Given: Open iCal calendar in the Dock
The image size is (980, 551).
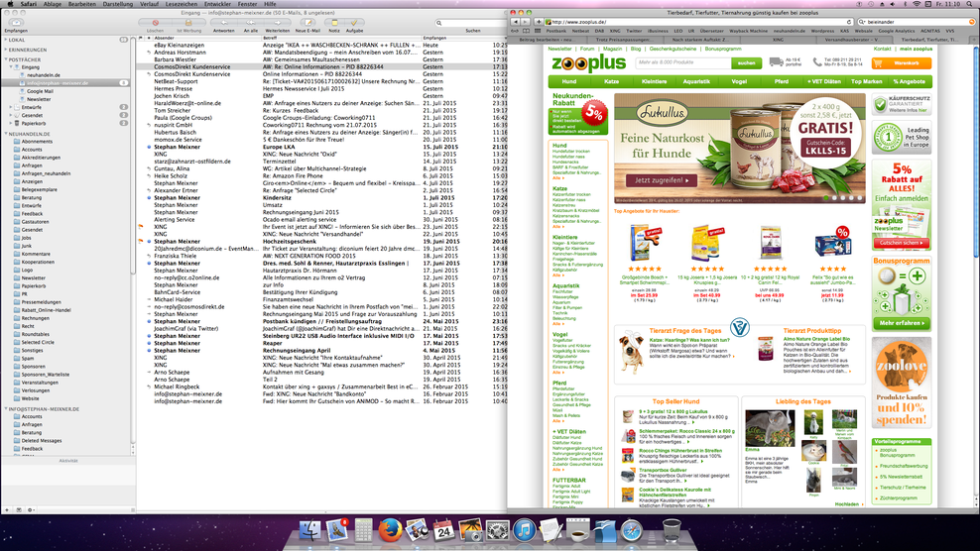Looking at the screenshot, I should tap(443, 530).
